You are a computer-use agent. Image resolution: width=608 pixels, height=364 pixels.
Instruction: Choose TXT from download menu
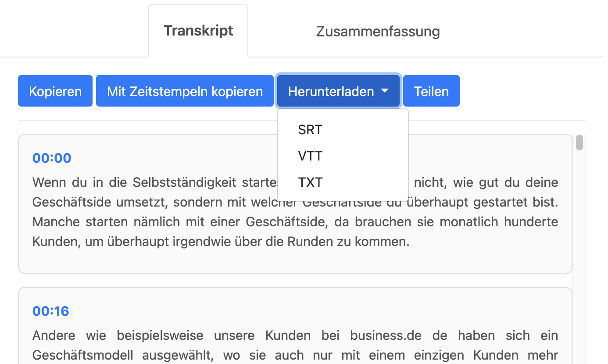tap(343, 182)
